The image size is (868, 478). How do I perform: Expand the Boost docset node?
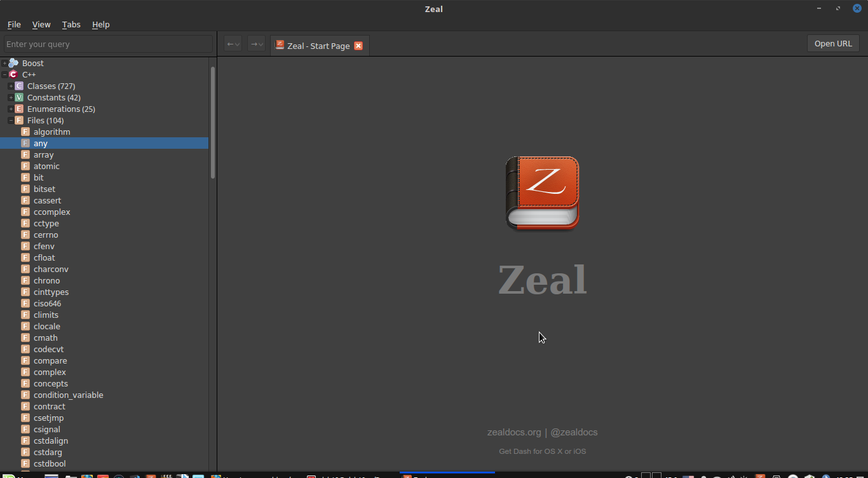[x=4, y=63]
